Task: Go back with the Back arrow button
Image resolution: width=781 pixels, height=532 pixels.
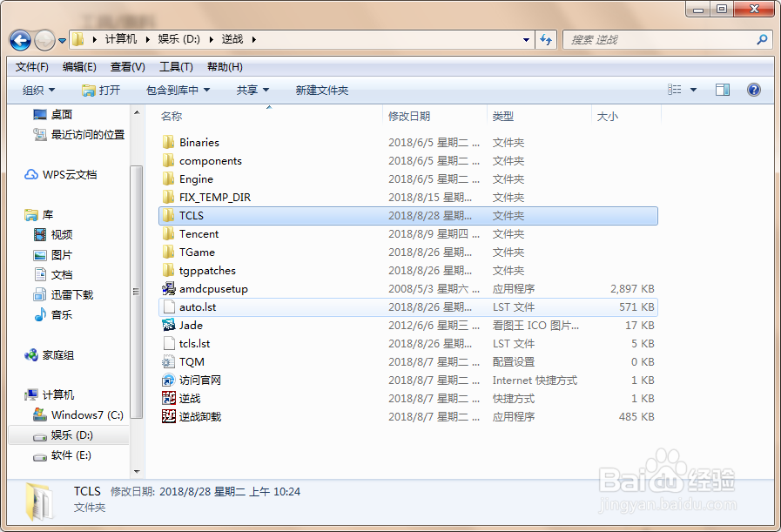Action: pos(20,40)
